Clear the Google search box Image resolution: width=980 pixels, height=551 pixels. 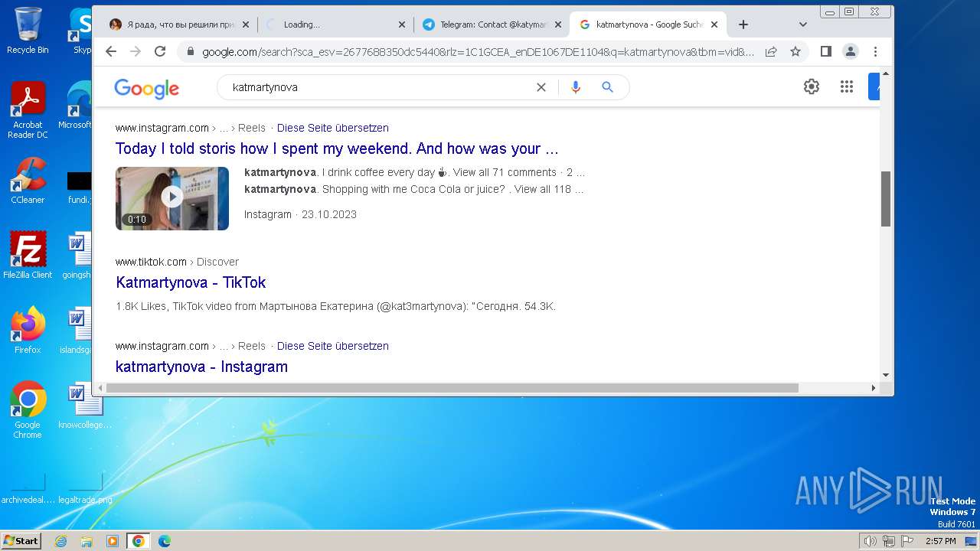(541, 87)
